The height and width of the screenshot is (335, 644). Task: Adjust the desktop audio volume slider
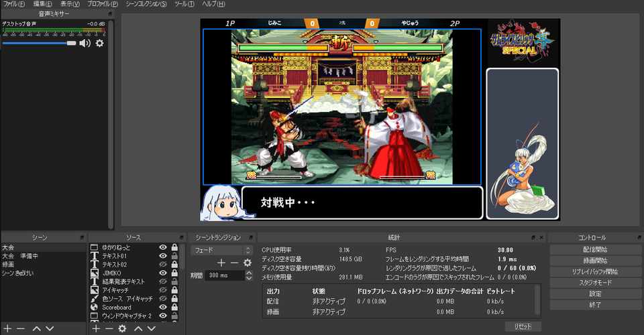[x=39, y=43]
